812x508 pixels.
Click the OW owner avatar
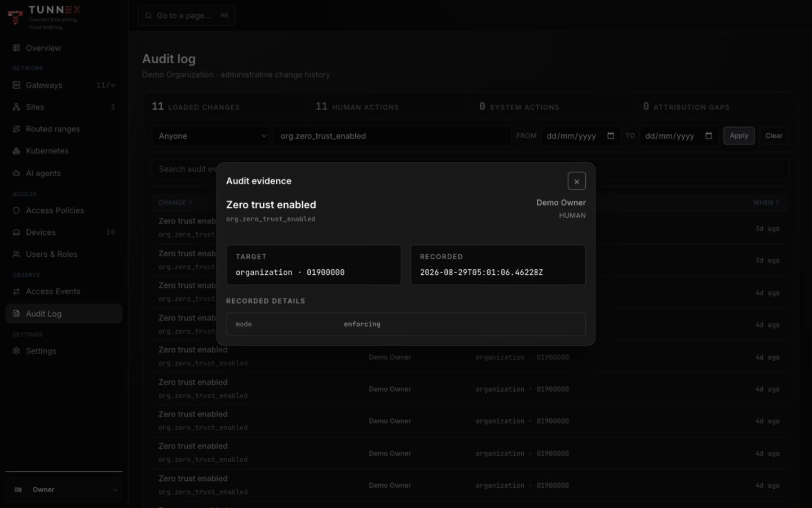[x=18, y=490]
